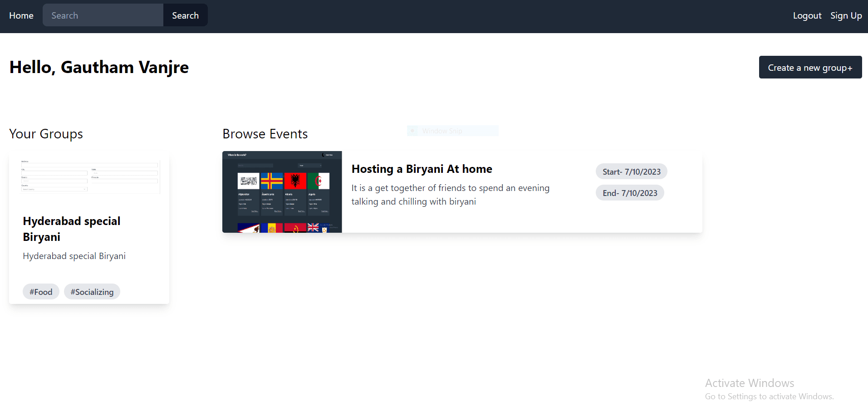Click the End- 7/10/2023 date badge
868x416 pixels.
point(630,193)
